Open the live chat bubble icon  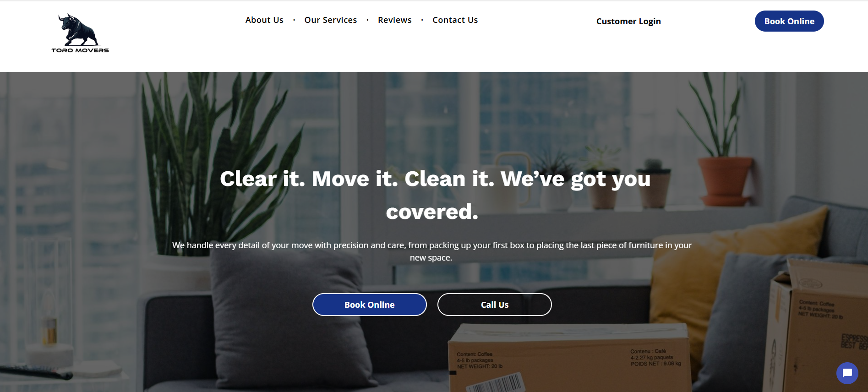click(847, 373)
